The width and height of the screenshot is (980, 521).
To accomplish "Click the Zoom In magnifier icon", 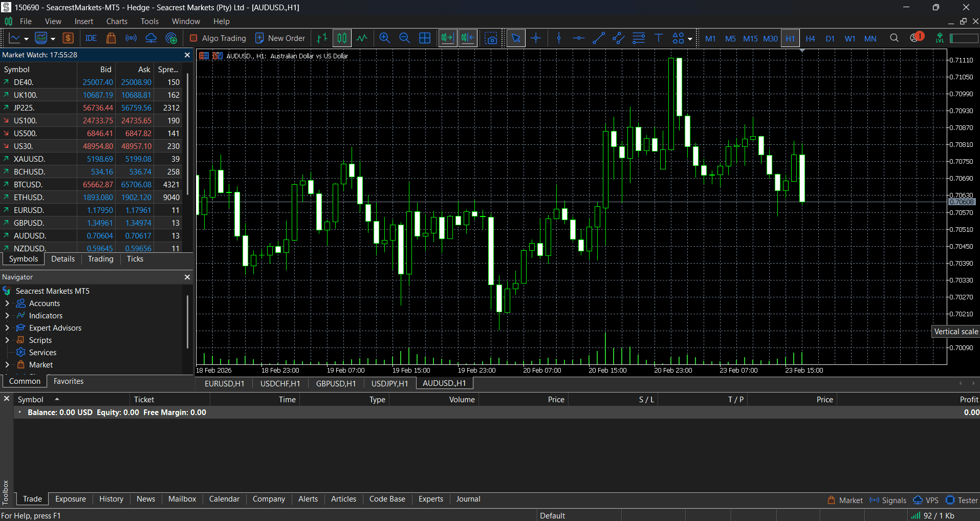I will [384, 38].
